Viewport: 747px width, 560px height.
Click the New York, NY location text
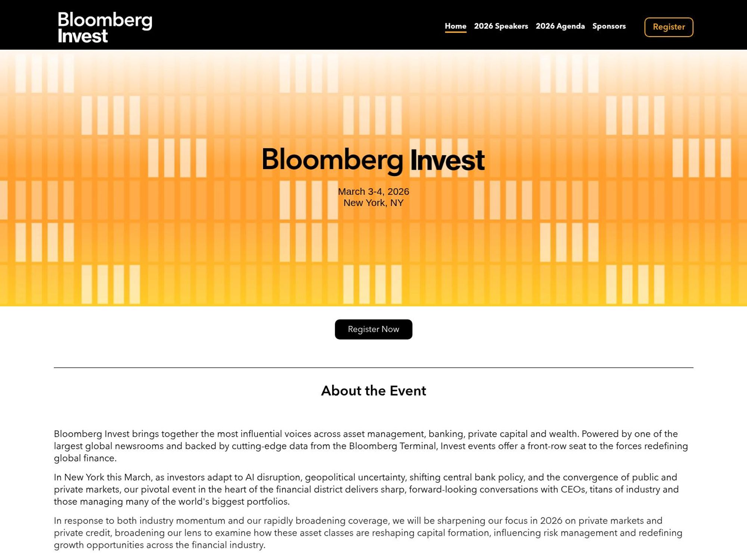pos(373,202)
